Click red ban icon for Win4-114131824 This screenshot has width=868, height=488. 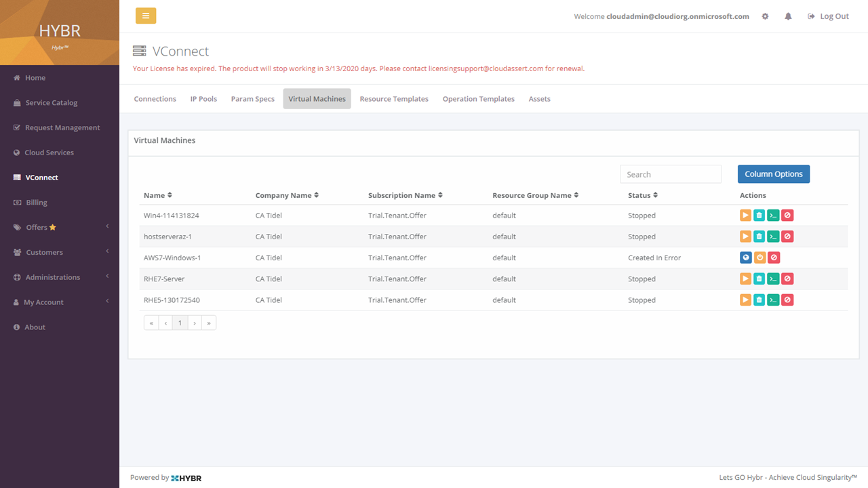(787, 216)
